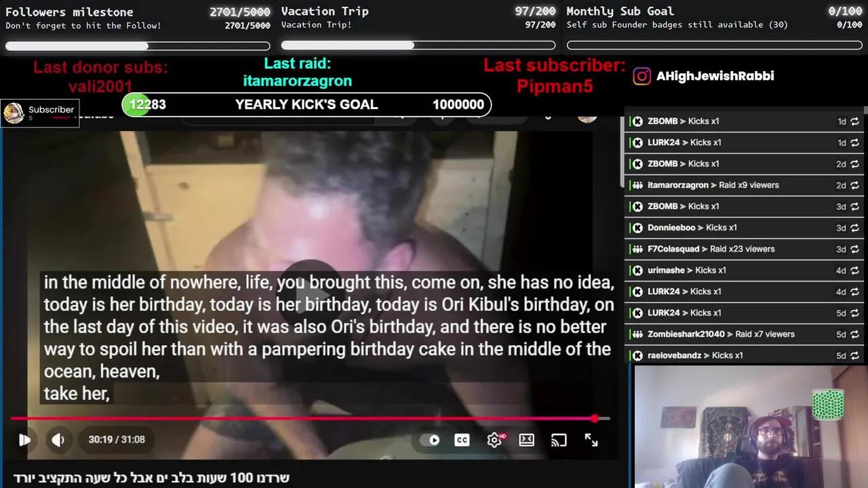Open the Instagram icon beside AHighJewishRabbi
The image size is (868, 488).
pos(642,76)
